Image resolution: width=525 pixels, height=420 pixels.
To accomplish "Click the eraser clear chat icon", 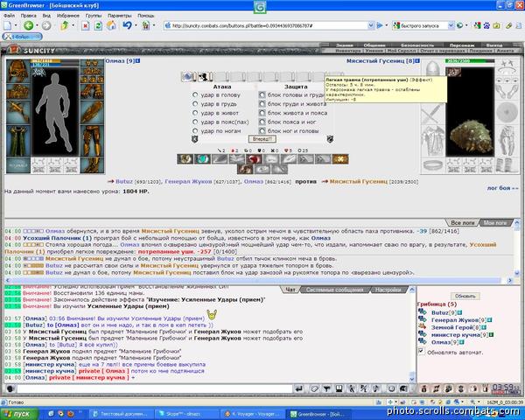I will coord(314,388).
